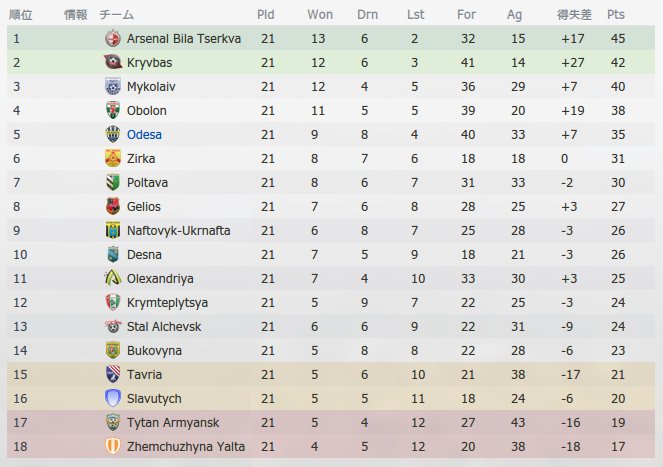Sort by 得失差 goal difference header
This screenshot has width=663, height=467.
[x=574, y=15]
